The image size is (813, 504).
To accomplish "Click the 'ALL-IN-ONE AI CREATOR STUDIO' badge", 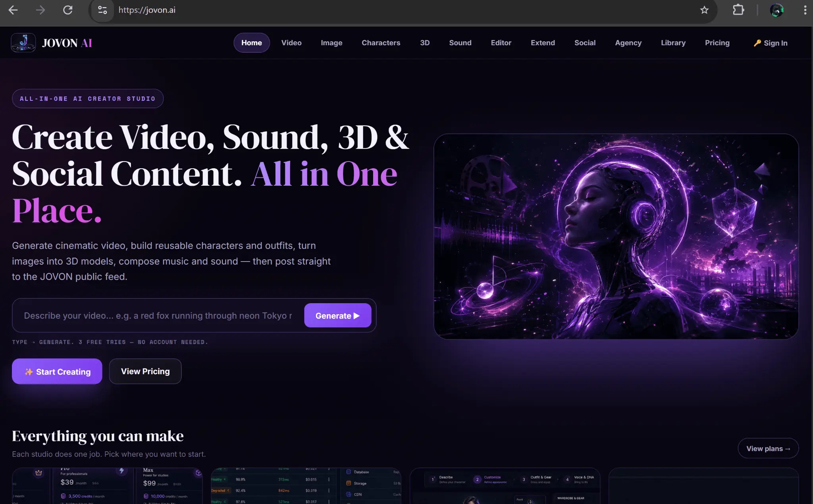I will click(88, 98).
